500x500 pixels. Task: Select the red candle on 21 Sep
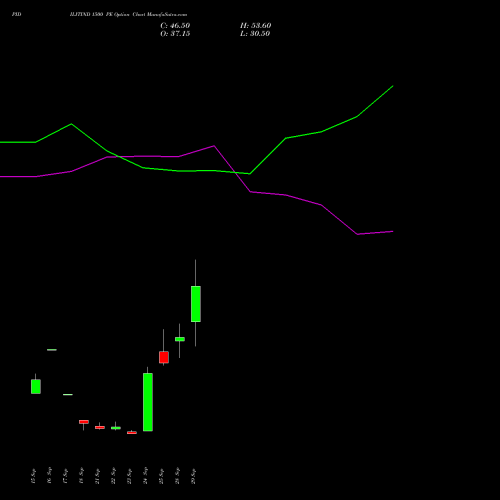[100, 427]
